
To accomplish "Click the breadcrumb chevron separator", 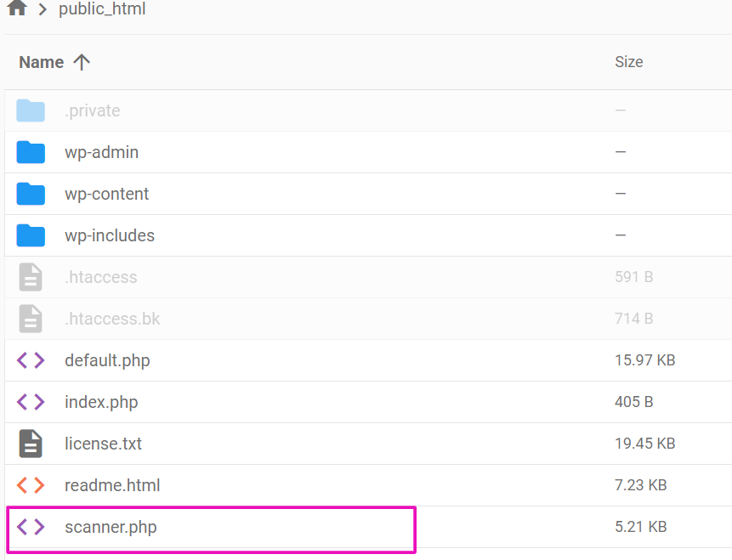I will [x=43, y=8].
